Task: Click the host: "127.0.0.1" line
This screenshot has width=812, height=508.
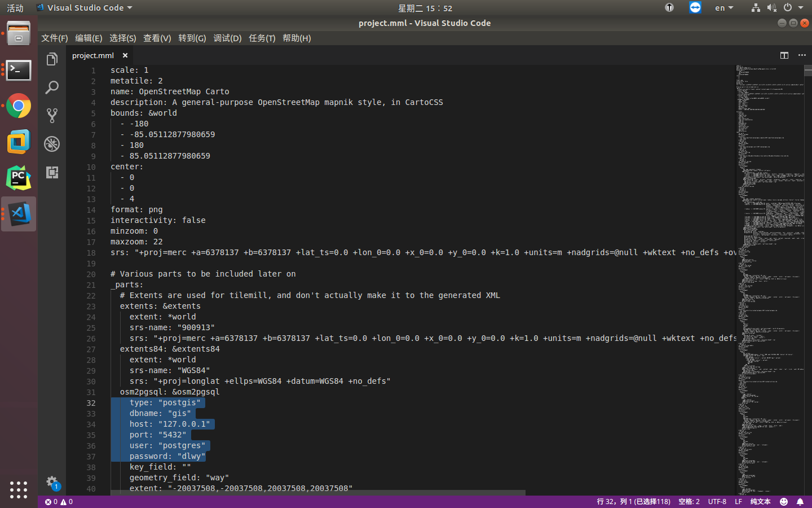Action: click(170, 424)
